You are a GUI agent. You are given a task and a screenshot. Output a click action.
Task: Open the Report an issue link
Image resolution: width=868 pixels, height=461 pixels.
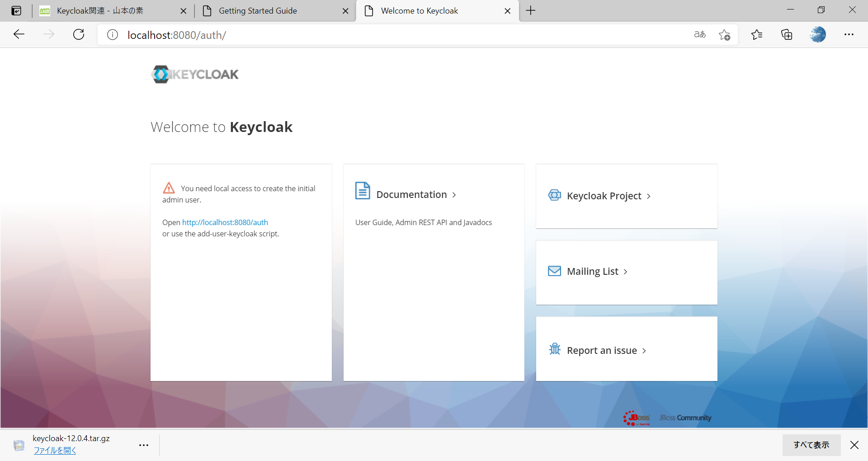pos(602,350)
